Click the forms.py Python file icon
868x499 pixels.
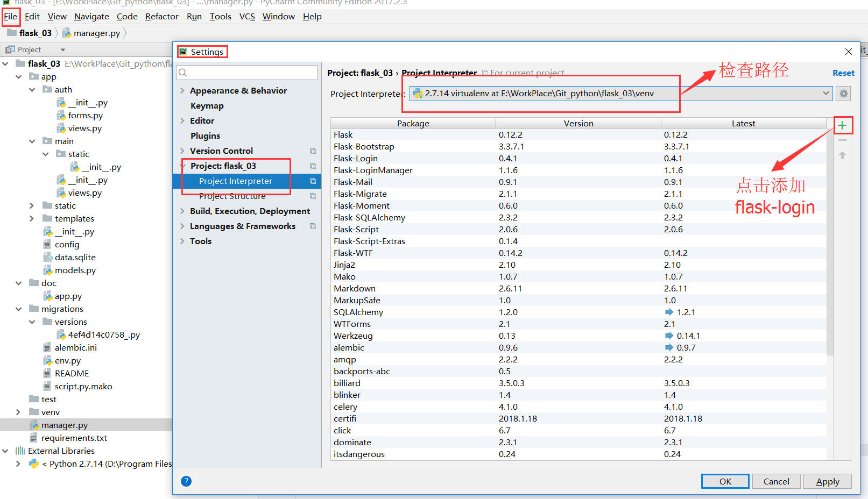(61, 116)
